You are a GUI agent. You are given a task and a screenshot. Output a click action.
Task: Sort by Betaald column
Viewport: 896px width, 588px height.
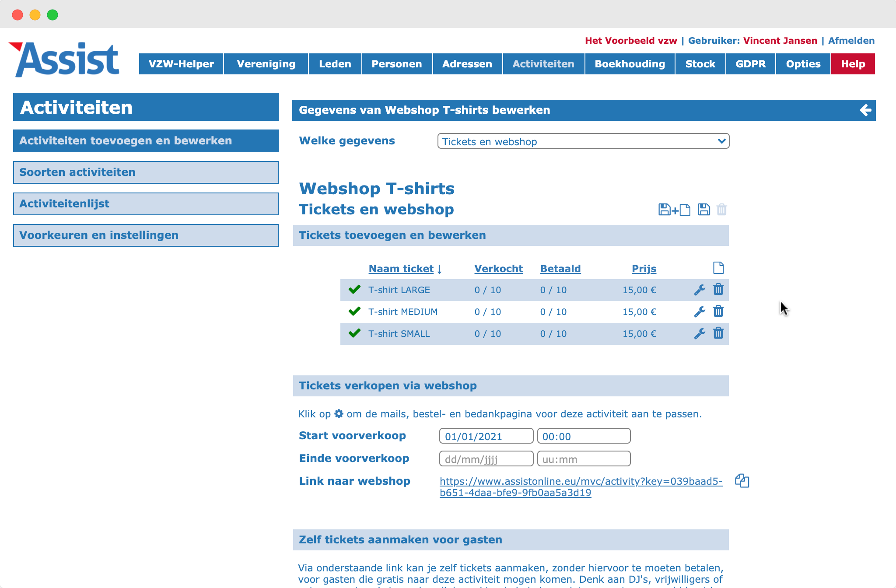560,269
